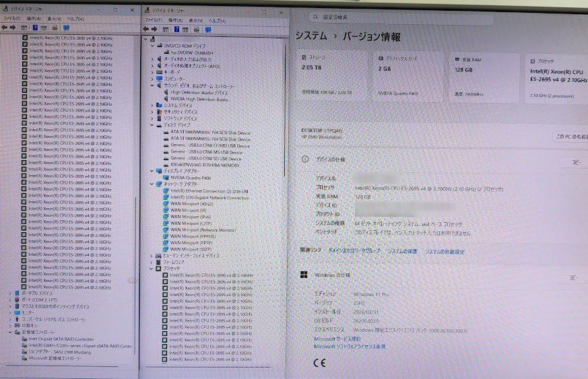This screenshot has width=588, height=379.
Task: Click コピー button beside Windows の仕様
Action: pos(573,278)
